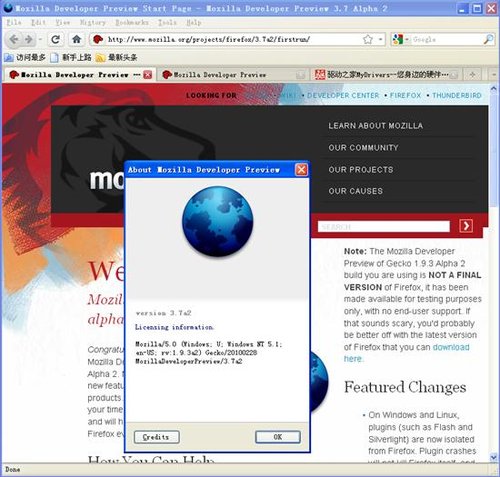This screenshot has height=477, width=500.
Task: Click the search magnifier icon
Action: point(488,40)
